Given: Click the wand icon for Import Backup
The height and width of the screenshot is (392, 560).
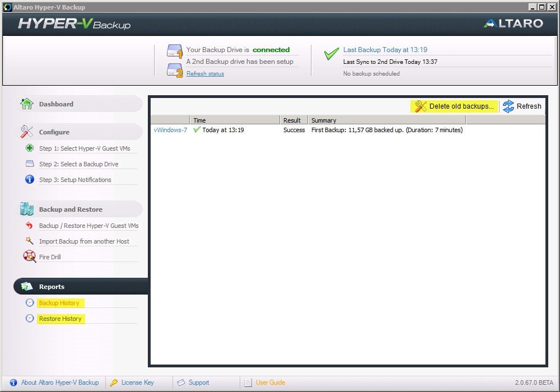Looking at the screenshot, I should [x=29, y=241].
